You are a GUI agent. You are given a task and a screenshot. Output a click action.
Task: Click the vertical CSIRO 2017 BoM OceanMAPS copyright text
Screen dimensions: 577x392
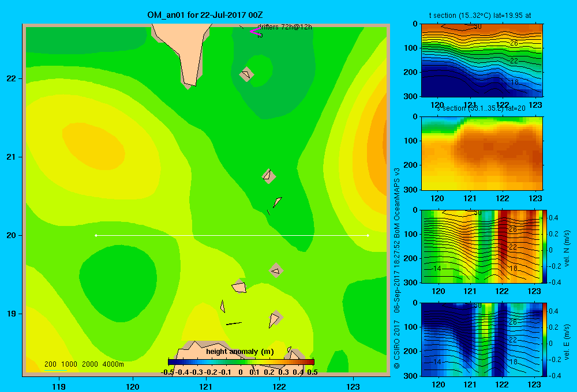pos(397,268)
